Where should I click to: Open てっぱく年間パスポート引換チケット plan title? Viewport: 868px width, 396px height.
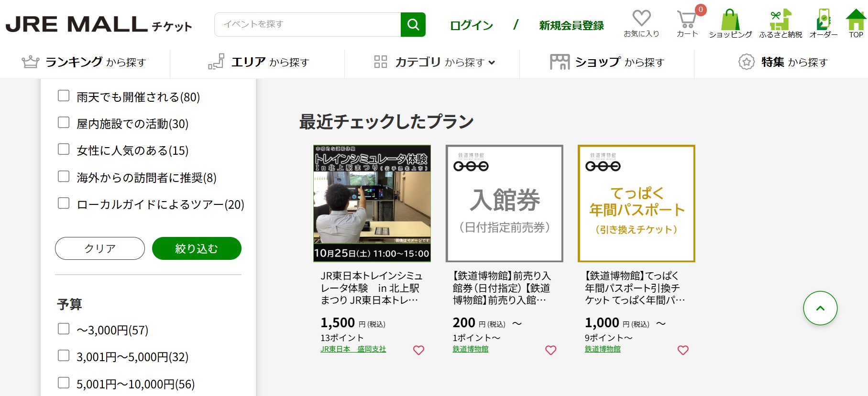[x=635, y=288]
